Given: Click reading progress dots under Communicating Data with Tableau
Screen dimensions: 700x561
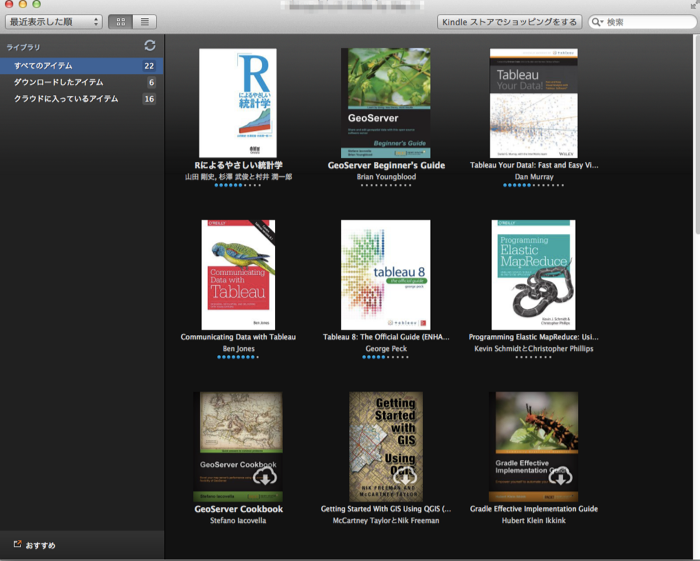Looking at the screenshot, I should click(x=238, y=357).
